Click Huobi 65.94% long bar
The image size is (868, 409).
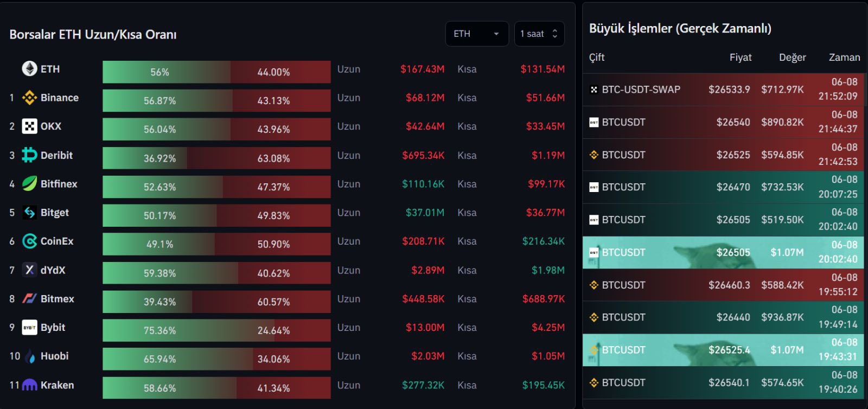(x=177, y=359)
